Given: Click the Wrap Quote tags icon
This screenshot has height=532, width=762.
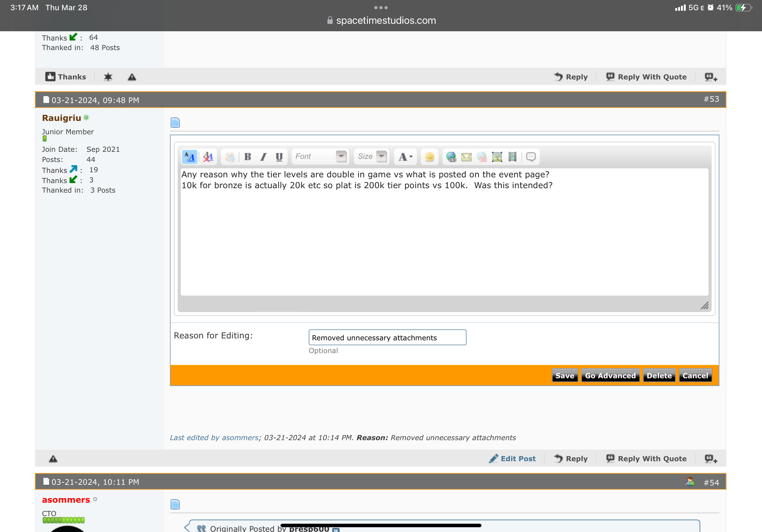Looking at the screenshot, I should pos(531,157).
